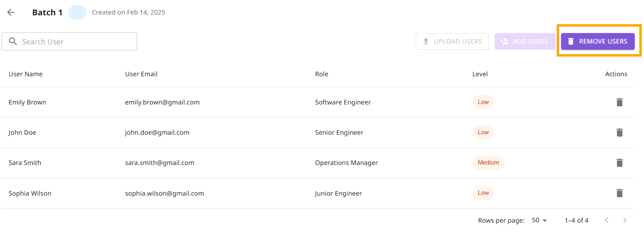Click the trash icon for Sara Smith
The width and height of the screenshot is (644, 244).
click(619, 163)
